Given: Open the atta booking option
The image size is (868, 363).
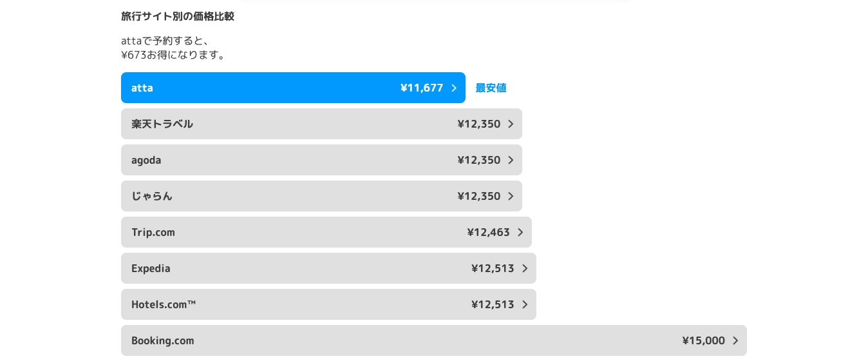Looking at the screenshot, I should tap(142, 88).
